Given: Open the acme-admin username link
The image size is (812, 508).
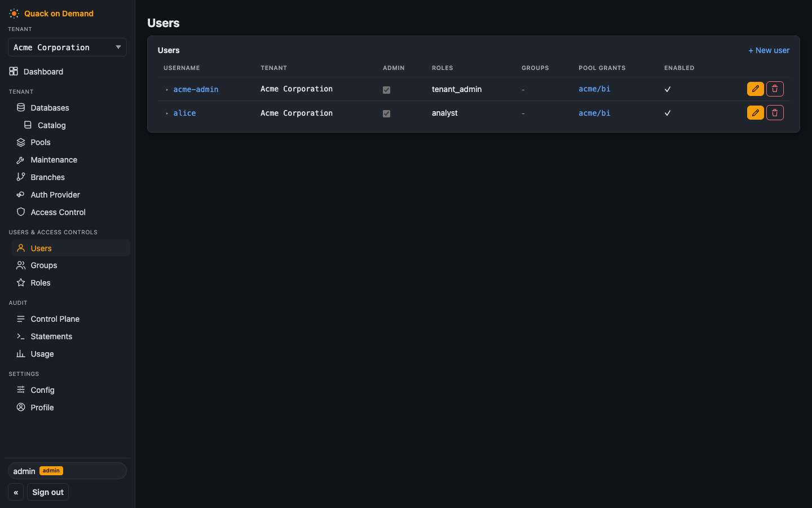Looking at the screenshot, I should click(196, 89).
